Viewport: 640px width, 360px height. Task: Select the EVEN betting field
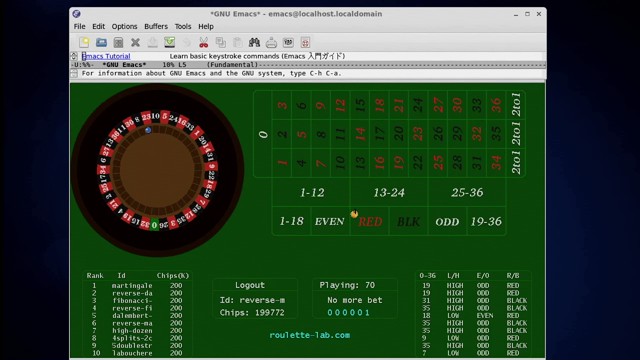(x=330, y=221)
